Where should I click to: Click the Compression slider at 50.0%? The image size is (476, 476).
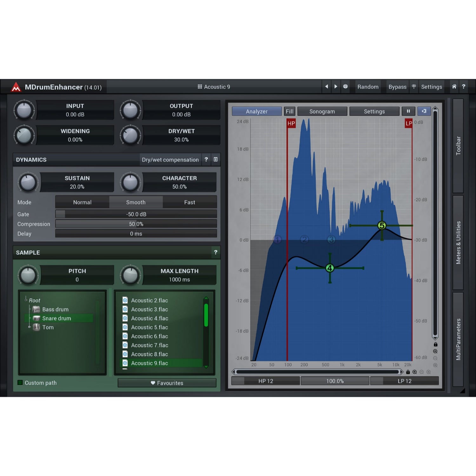point(136,224)
